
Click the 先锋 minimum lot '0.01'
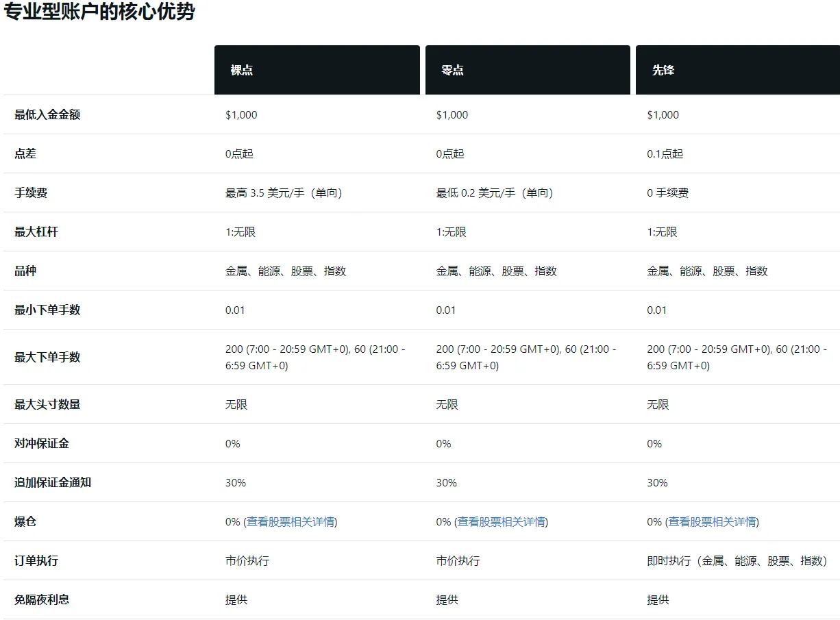point(656,310)
